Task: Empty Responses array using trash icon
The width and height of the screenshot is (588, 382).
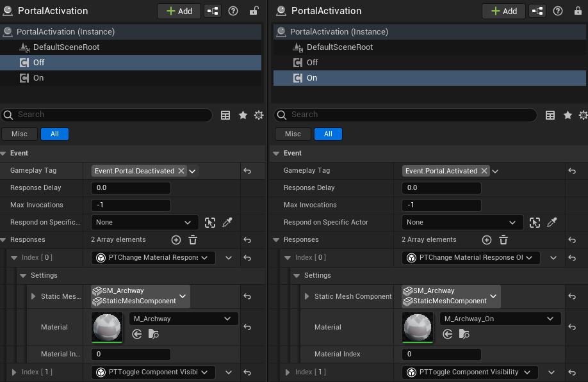Action: click(x=193, y=239)
